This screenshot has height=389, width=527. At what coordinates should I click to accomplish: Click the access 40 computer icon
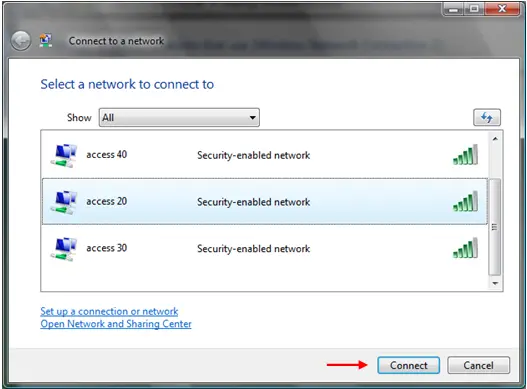click(64, 155)
